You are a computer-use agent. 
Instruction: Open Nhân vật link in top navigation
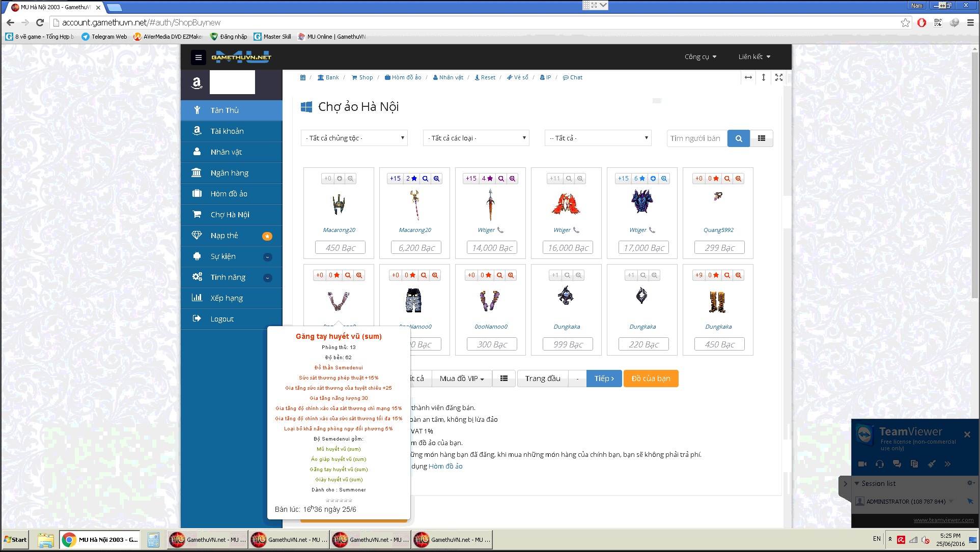click(x=448, y=77)
